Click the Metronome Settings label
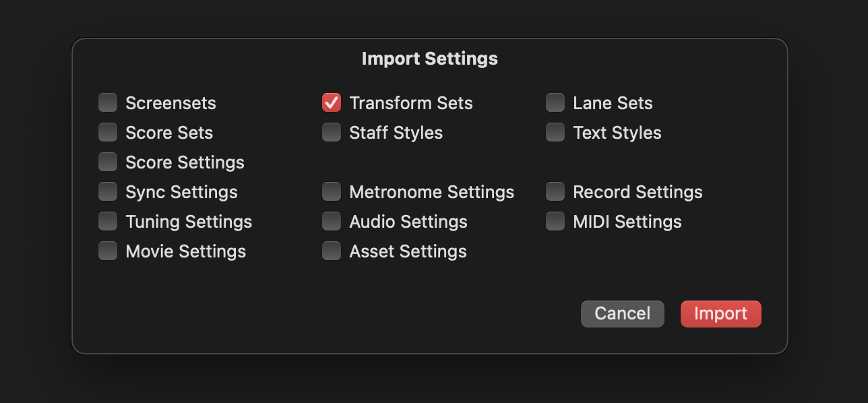This screenshot has width=868, height=403. tap(431, 192)
